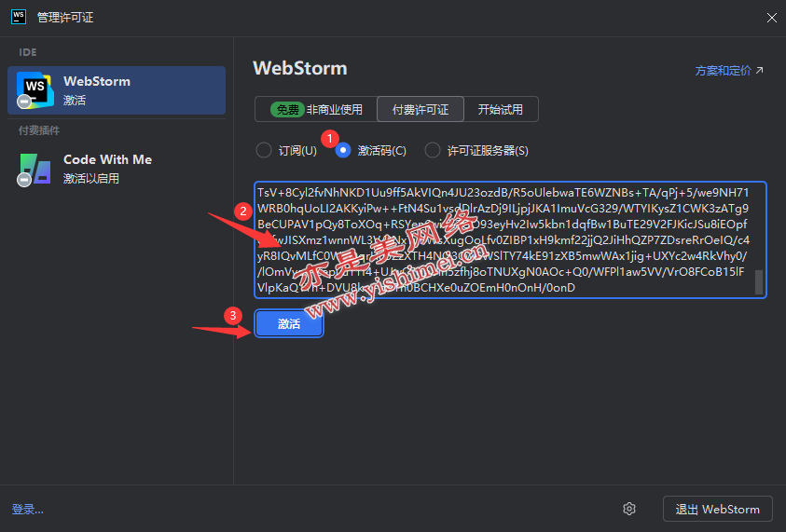The image size is (786, 532).
Task: Click the external arrow beside 方案和定价
Action: pos(760,70)
